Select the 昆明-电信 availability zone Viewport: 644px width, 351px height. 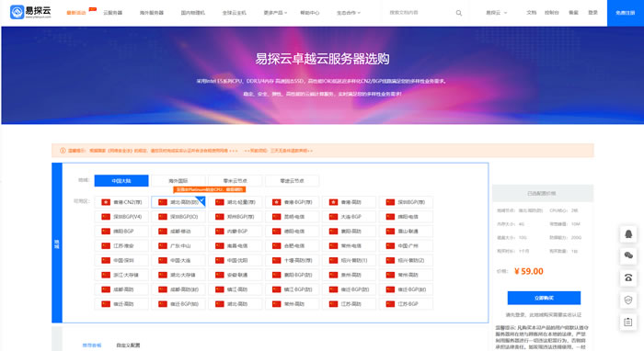pyautogui.click(x=292, y=217)
